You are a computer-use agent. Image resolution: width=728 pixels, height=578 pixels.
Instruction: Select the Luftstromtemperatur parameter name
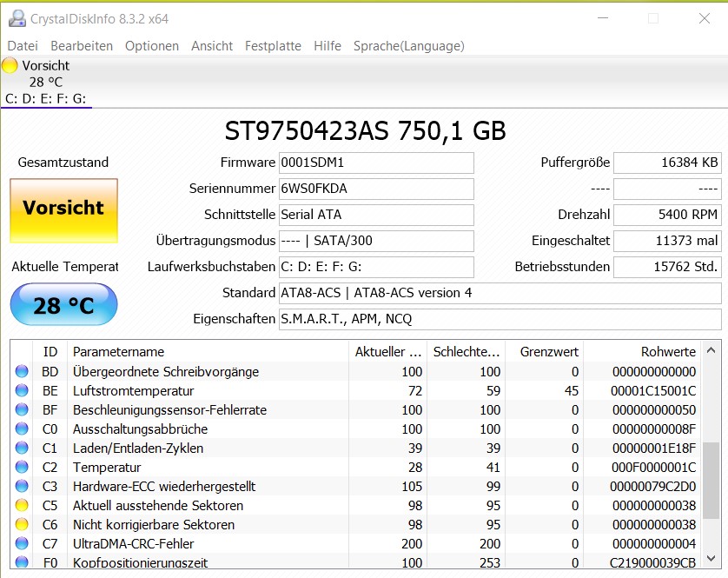133,391
